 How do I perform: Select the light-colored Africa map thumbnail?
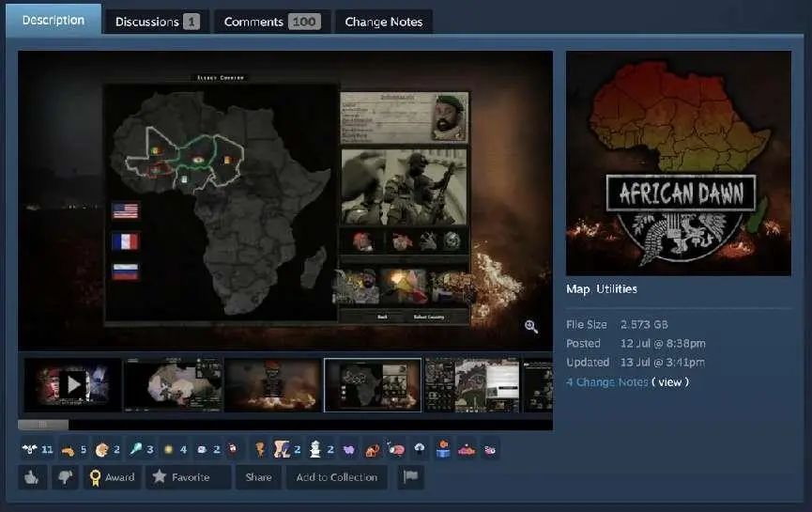click(x=173, y=385)
